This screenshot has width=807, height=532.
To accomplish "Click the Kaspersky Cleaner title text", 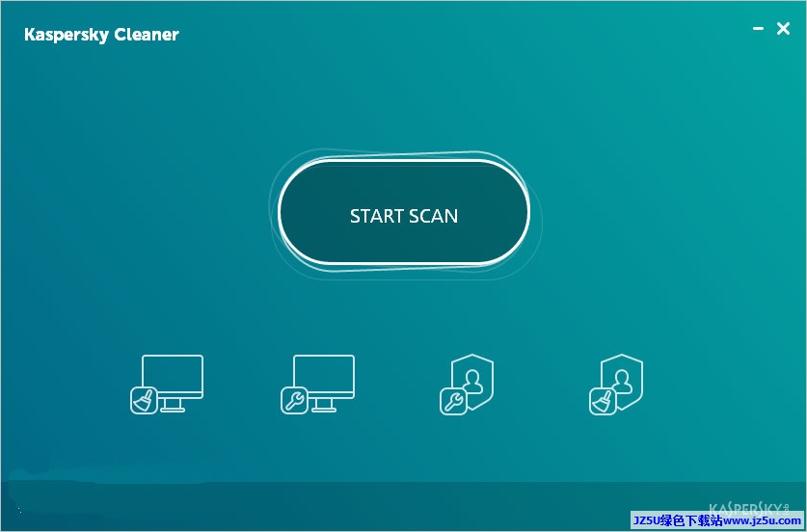I will tap(101, 35).
